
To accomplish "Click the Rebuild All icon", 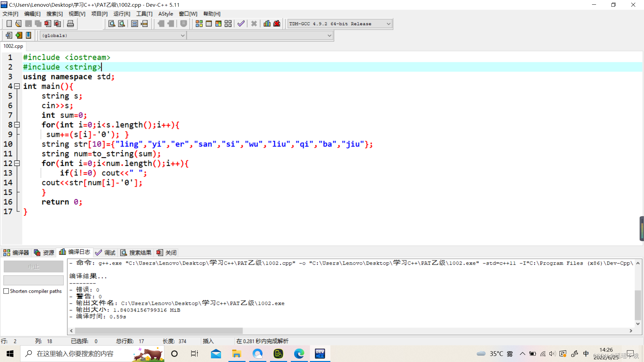I will (x=228, y=23).
